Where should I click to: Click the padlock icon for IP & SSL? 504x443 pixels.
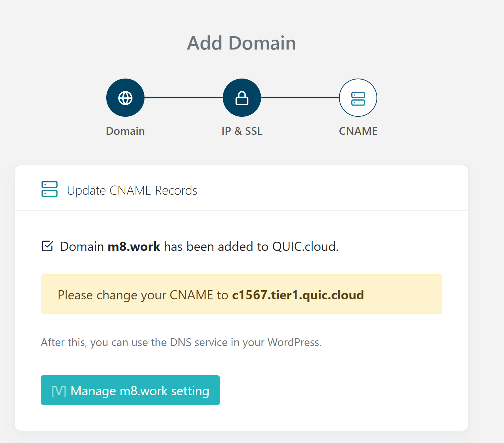click(x=242, y=98)
